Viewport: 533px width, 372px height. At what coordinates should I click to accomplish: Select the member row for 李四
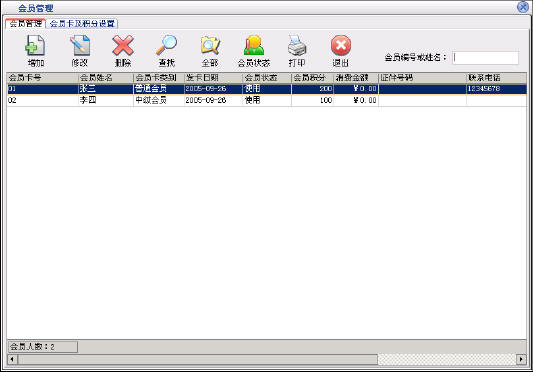click(267, 100)
